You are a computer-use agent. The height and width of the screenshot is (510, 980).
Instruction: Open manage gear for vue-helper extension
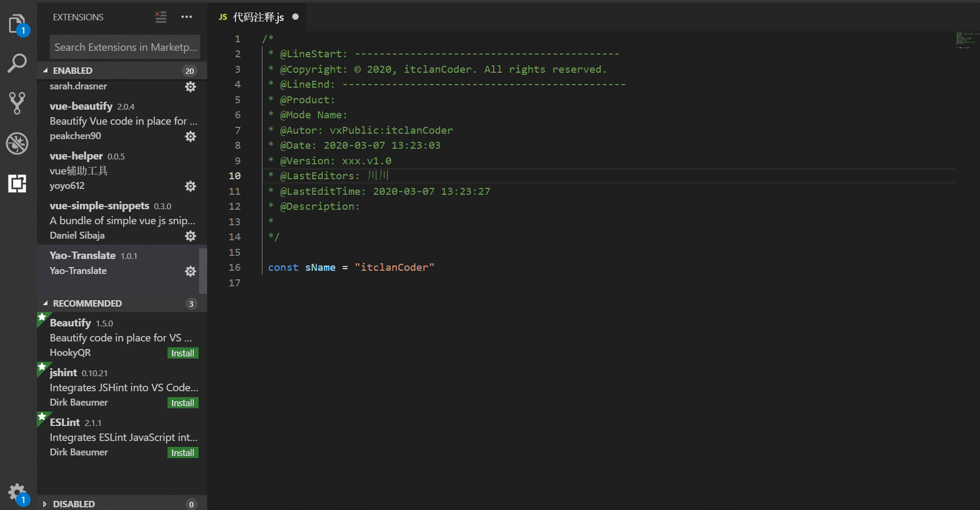(191, 186)
